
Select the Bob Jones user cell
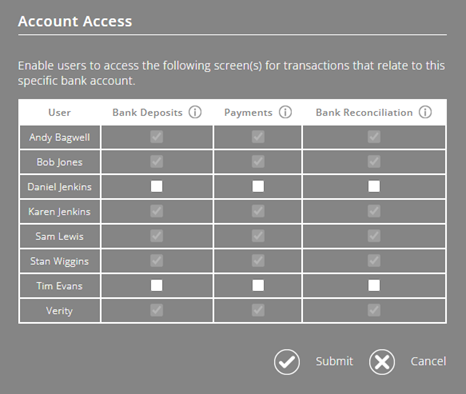coord(60,162)
